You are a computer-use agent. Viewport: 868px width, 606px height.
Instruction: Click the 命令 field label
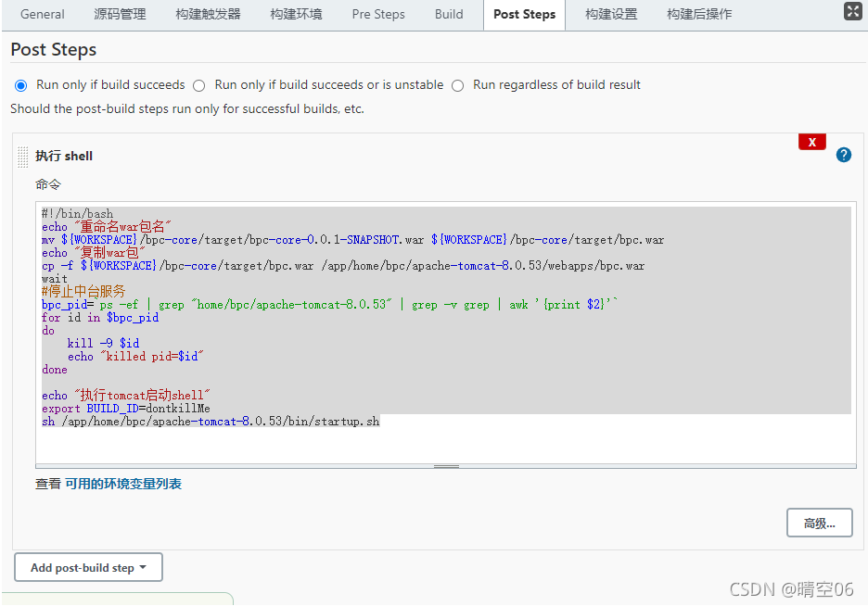pos(48,184)
